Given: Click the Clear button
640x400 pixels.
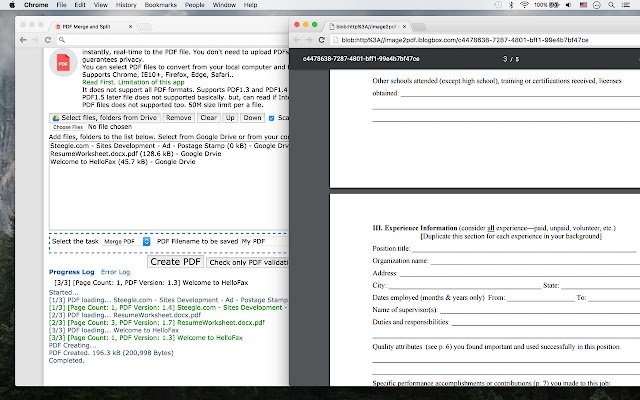Looking at the screenshot, I should pyautogui.click(x=209, y=118).
